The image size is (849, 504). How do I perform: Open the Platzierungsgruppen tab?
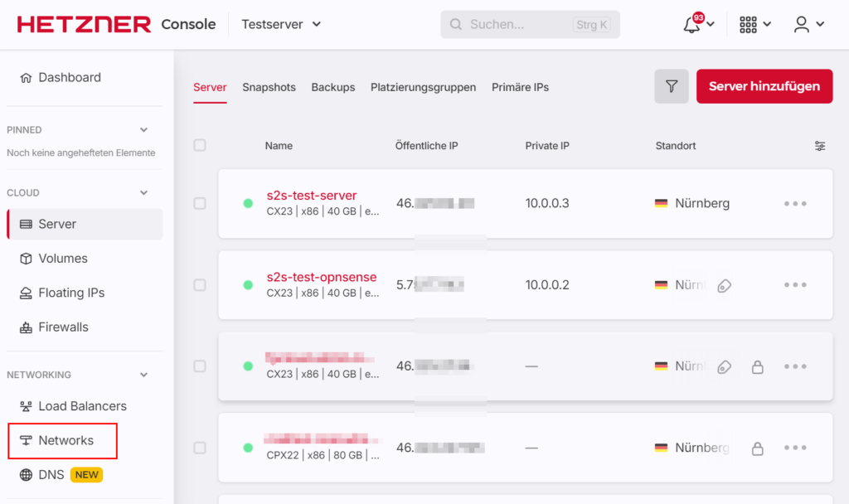click(424, 87)
